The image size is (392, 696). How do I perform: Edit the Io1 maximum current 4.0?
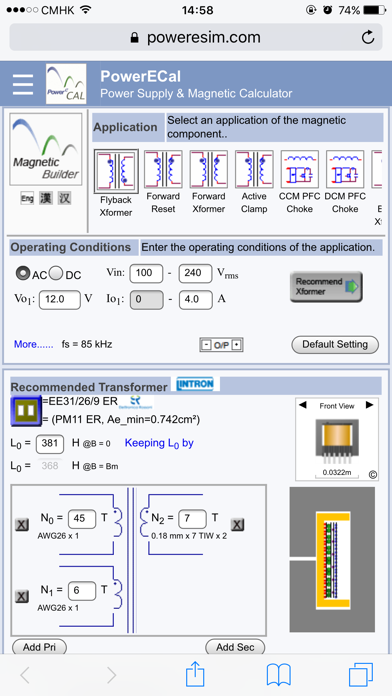tap(195, 300)
